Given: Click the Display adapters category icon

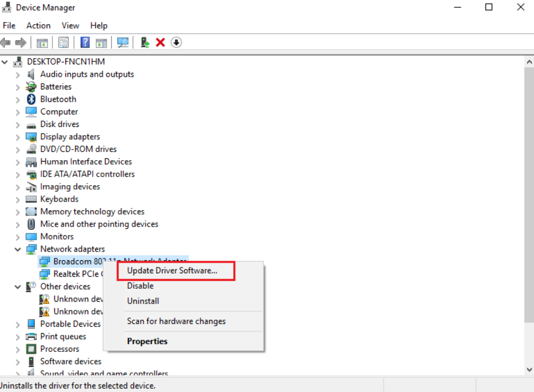Looking at the screenshot, I should pyautogui.click(x=31, y=137).
